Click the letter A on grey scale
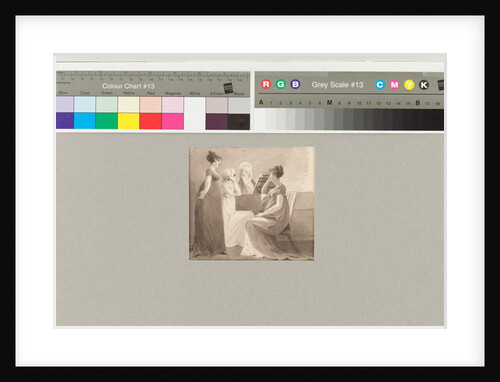500x382 pixels. pos(261,102)
